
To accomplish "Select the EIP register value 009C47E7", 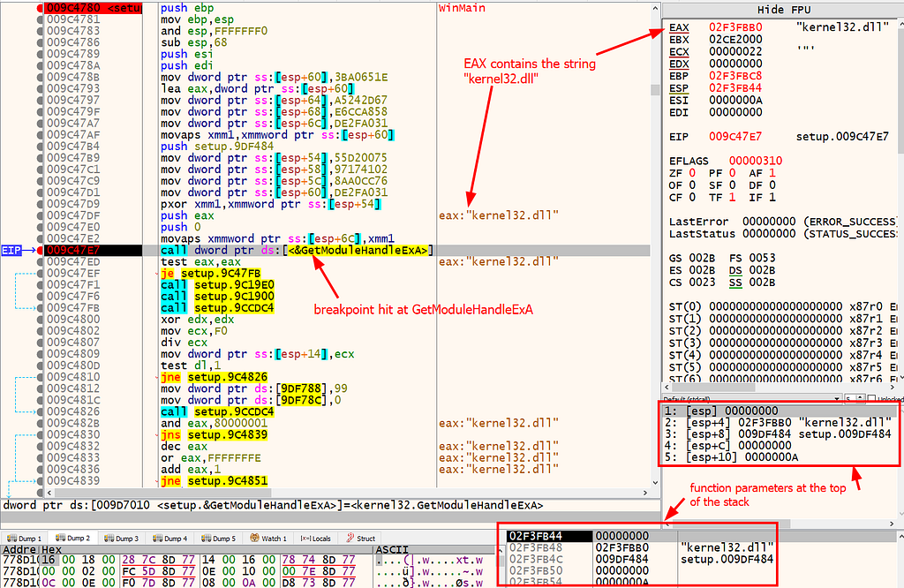I will (735, 136).
